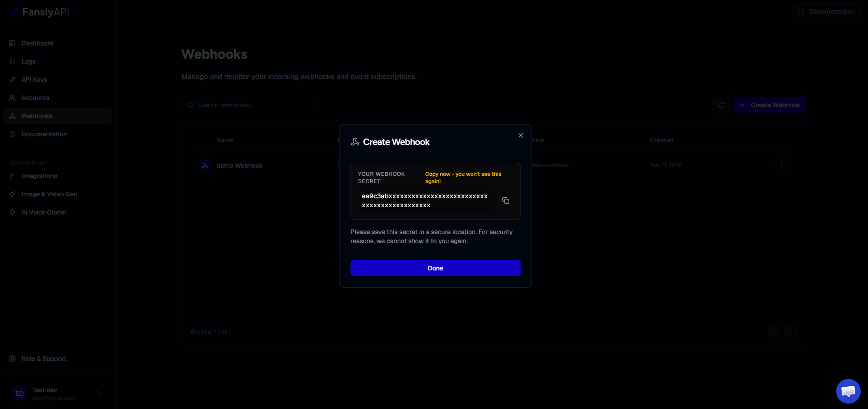Close the Create Webhook dialog

point(520,135)
